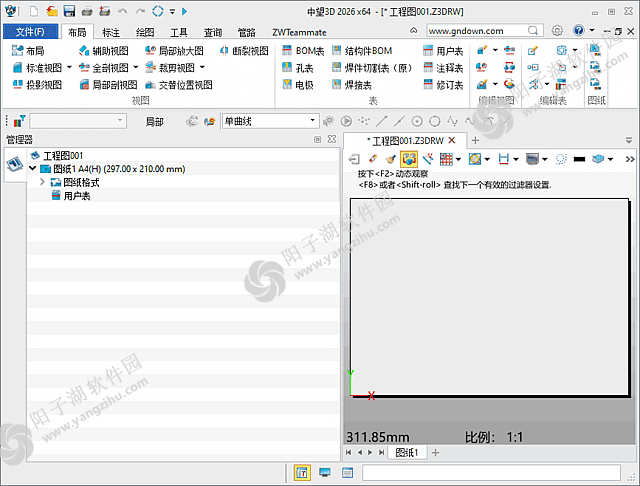
Task: Insert an 电极 electrode table
Action: pos(298,84)
